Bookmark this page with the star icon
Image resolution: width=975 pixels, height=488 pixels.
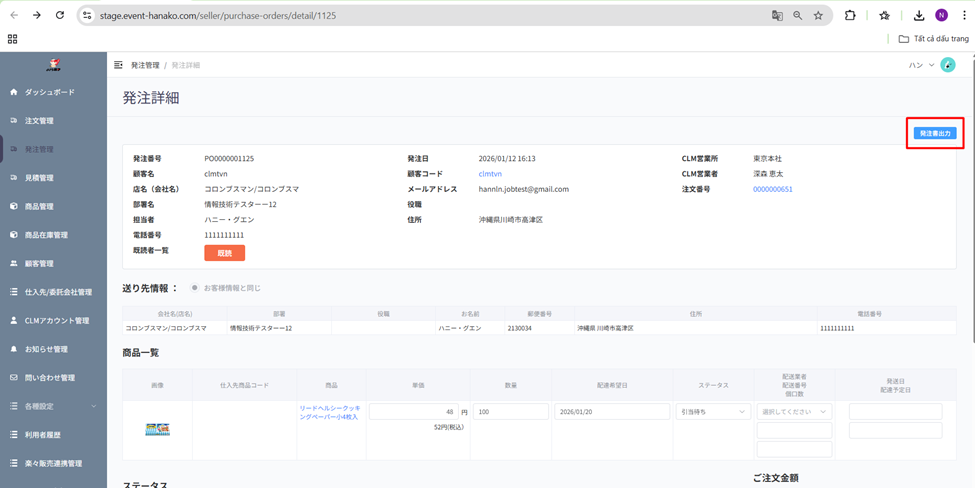pos(818,16)
